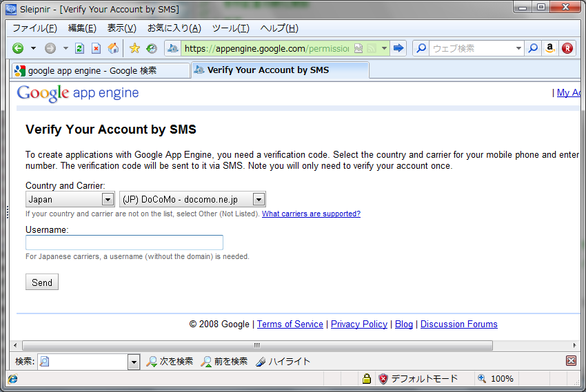
Task: Open the Blog link
Action: tap(404, 324)
